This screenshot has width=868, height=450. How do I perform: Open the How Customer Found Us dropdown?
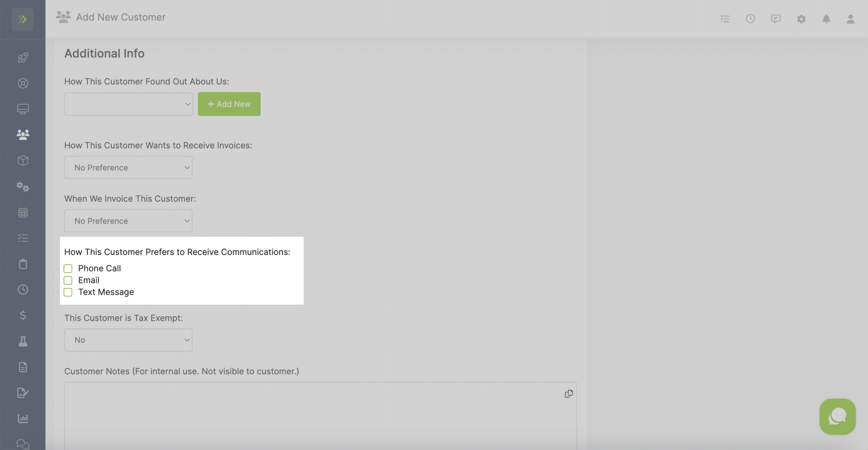(129, 104)
